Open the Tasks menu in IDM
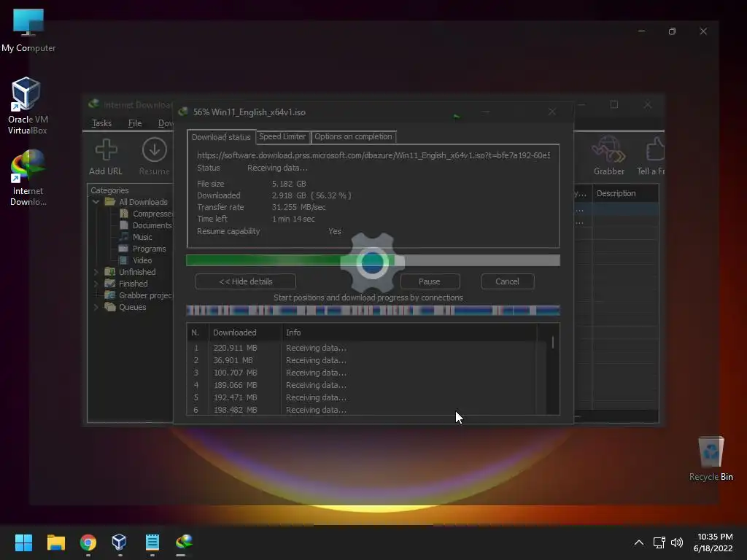Image resolution: width=747 pixels, height=560 pixels. tap(101, 123)
